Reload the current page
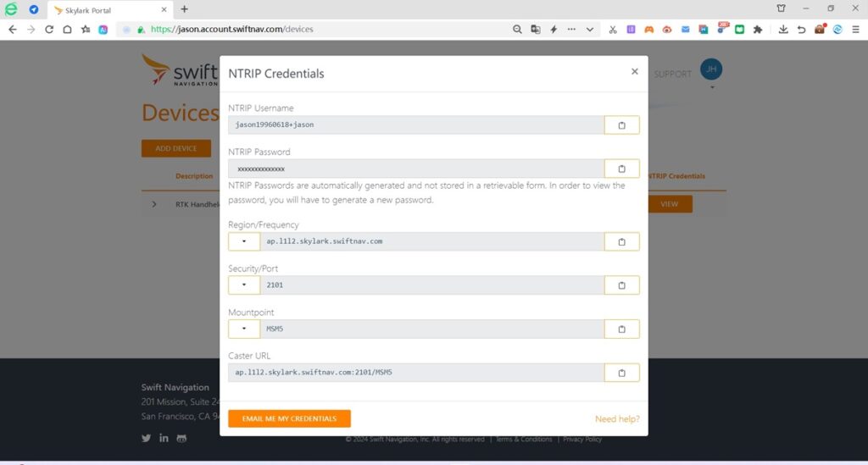 49,30
